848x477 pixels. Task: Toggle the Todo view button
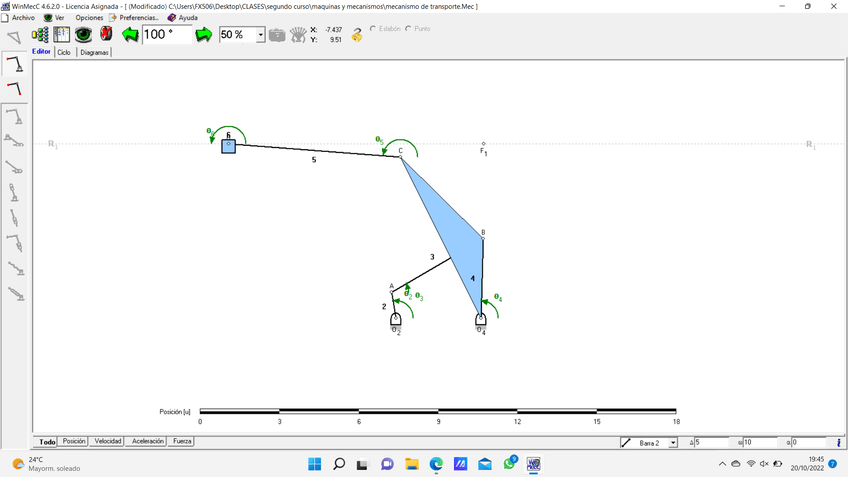coord(46,441)
